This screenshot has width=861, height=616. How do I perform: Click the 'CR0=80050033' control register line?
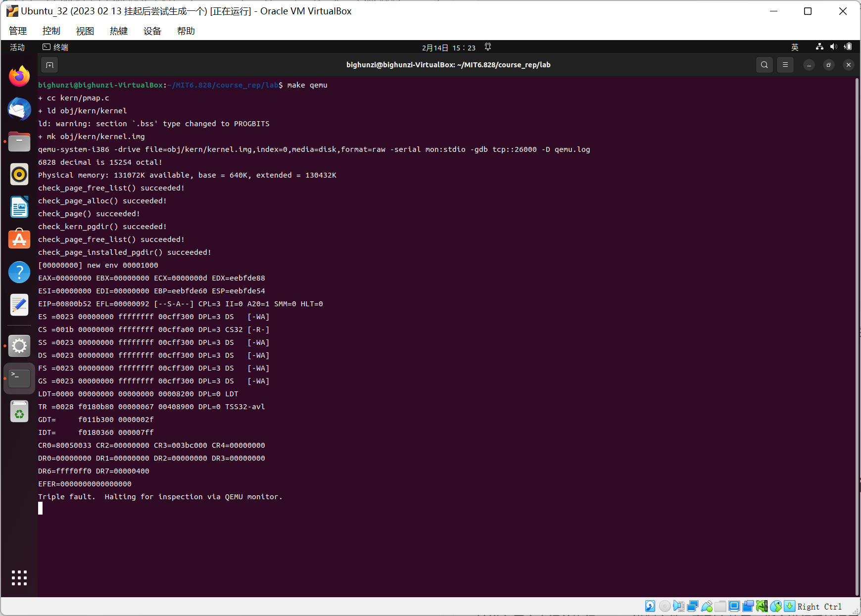[x=151, y=445]
